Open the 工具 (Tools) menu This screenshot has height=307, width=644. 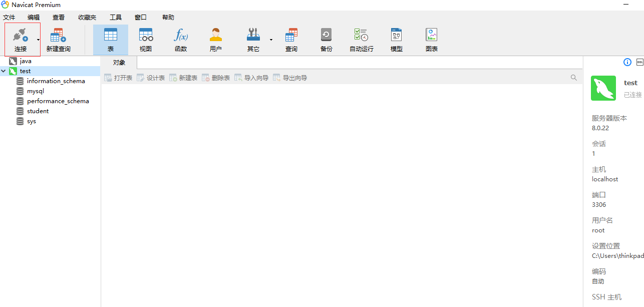pos(116,17)
